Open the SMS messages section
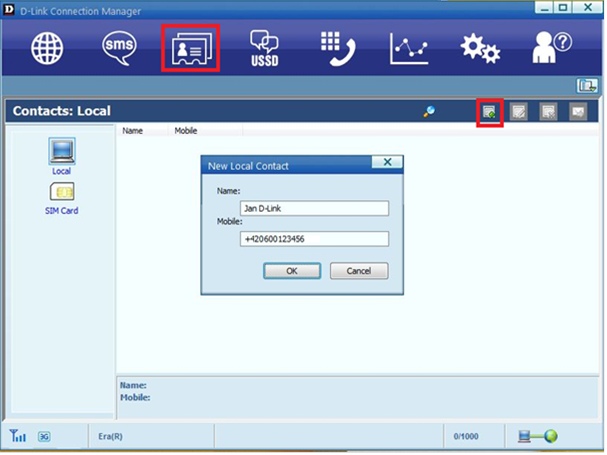The width and height of the screenshot is (607, 455). tap(119, 48)
